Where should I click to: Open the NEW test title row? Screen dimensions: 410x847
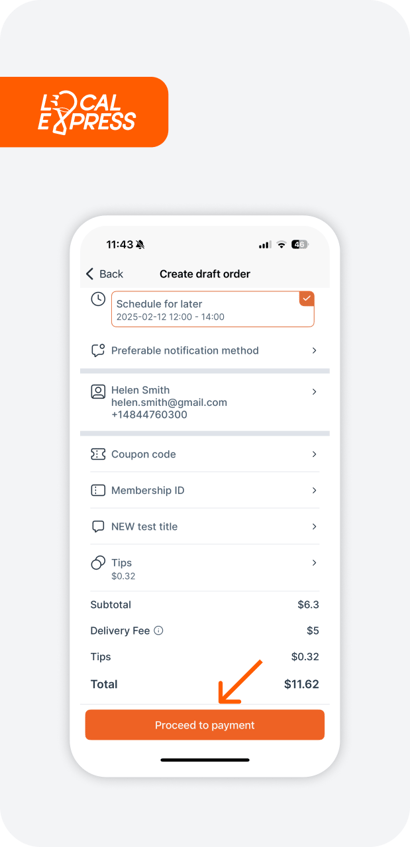pos(205,527)
